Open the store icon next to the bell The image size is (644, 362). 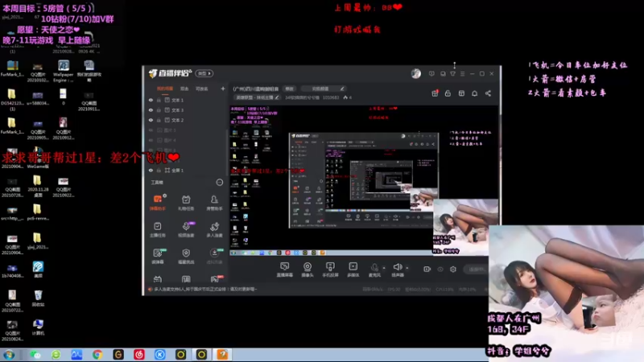[x=461, y=93]
